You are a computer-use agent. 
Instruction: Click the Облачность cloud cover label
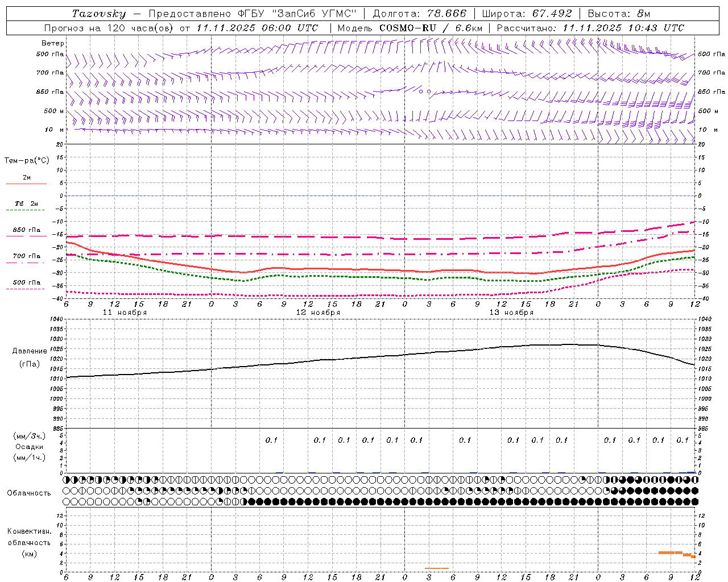tap(29, 493)
